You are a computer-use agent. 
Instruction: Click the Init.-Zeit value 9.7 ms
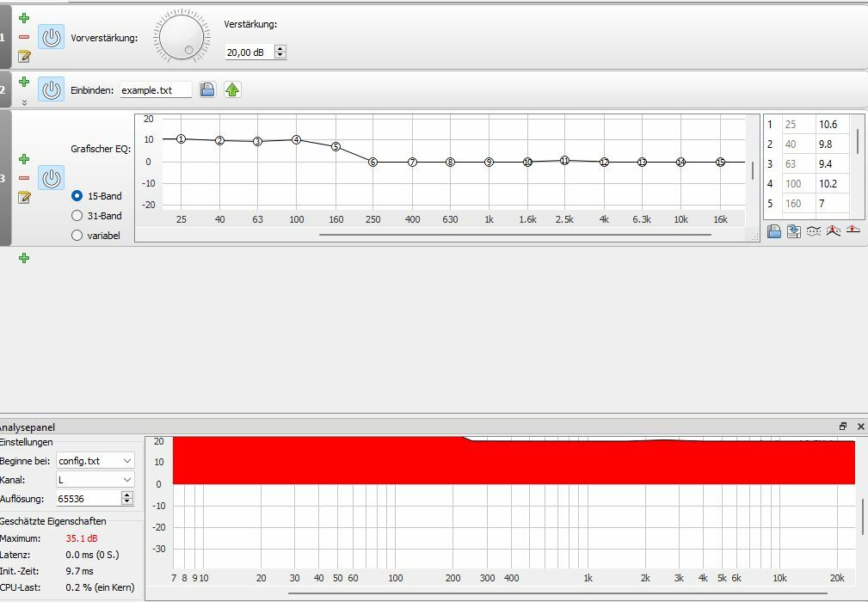[80, 571]
